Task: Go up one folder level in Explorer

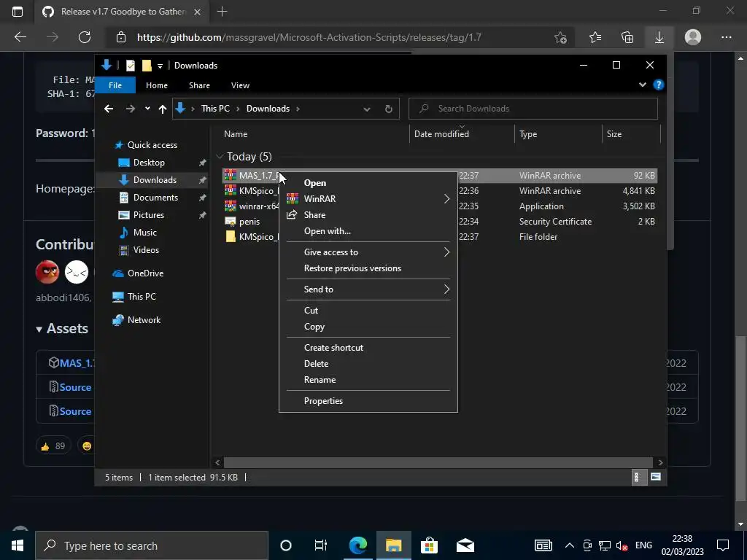Action: (163, 109)
